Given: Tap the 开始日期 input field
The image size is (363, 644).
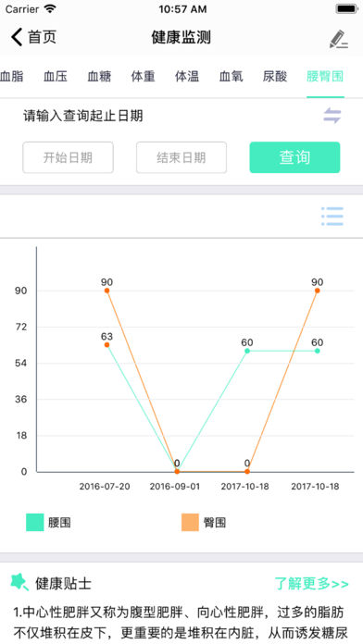Looking at the screenshot, I should tap(68, 157).
